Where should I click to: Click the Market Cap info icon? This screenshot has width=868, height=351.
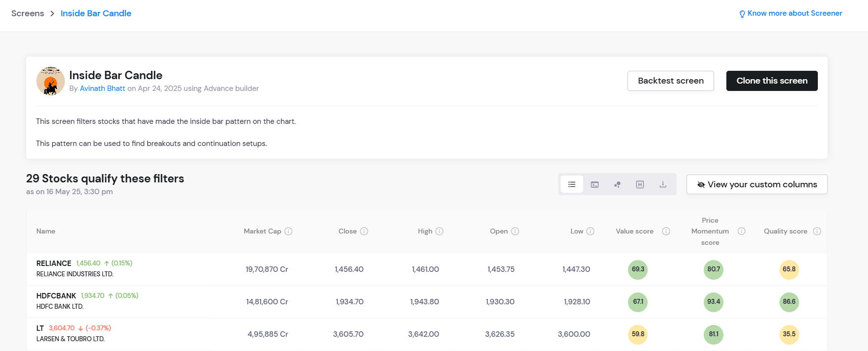point(289,231)
